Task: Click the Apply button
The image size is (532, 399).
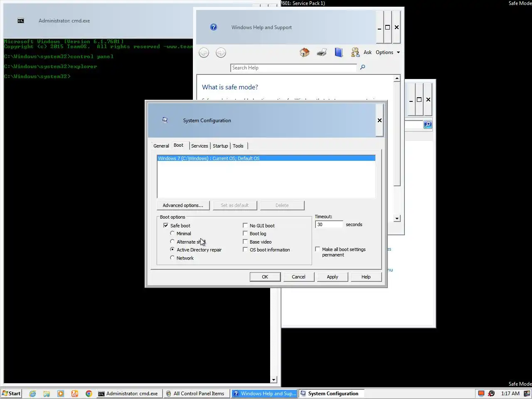Action: click(332, 277)
